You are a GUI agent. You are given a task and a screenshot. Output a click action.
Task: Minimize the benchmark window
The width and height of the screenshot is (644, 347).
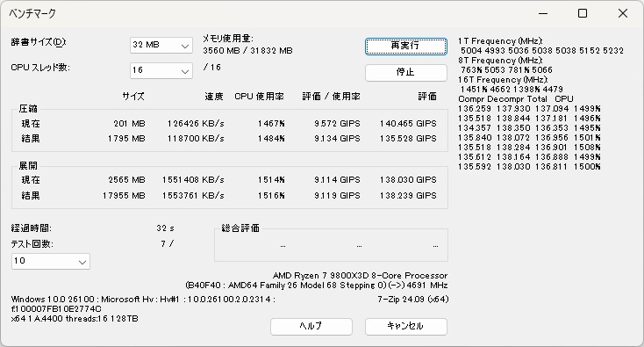point(543,13)
